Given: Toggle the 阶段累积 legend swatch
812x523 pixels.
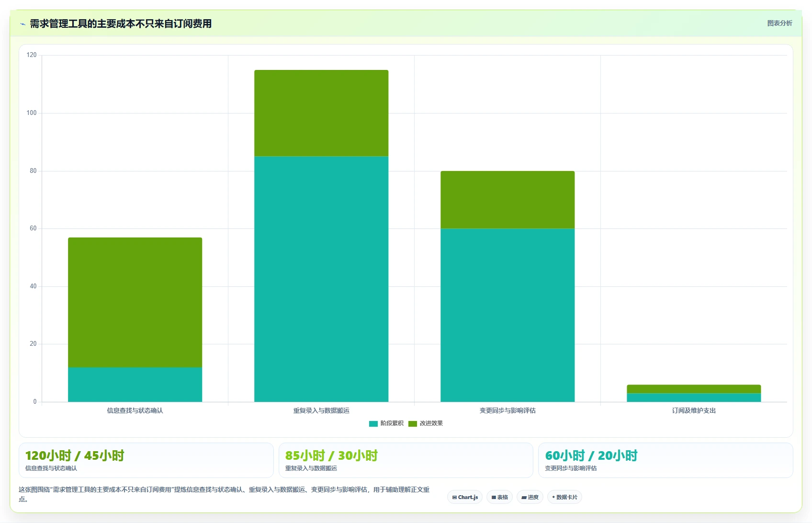Looking at the screenshot, I should click(373, 423).
